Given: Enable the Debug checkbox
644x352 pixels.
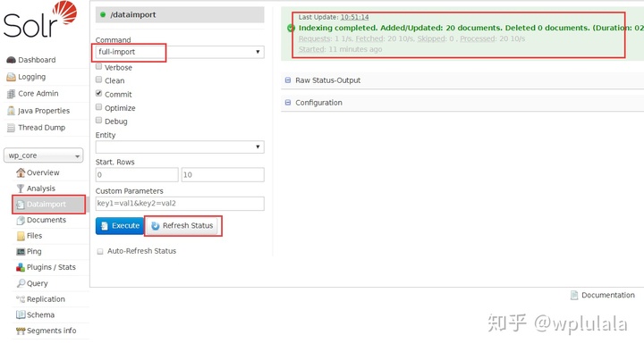Looking at the screenshot, I should pyautogui.click(x=98, y=121).
